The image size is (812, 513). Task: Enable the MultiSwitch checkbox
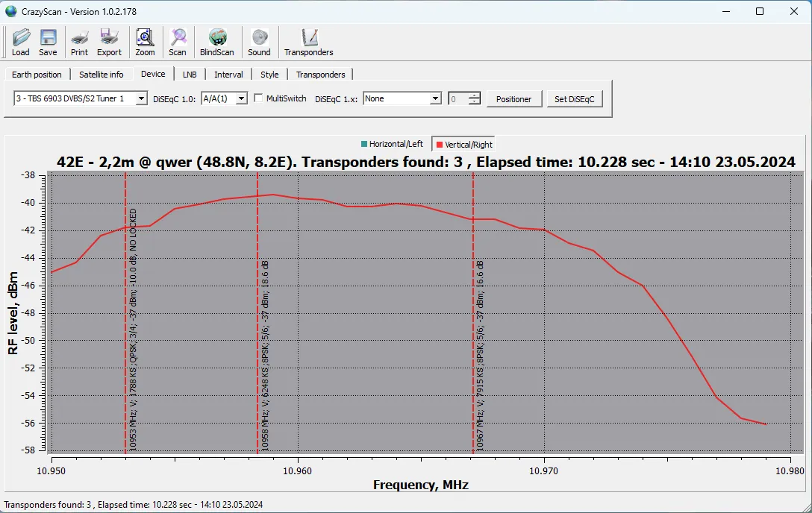259,98
